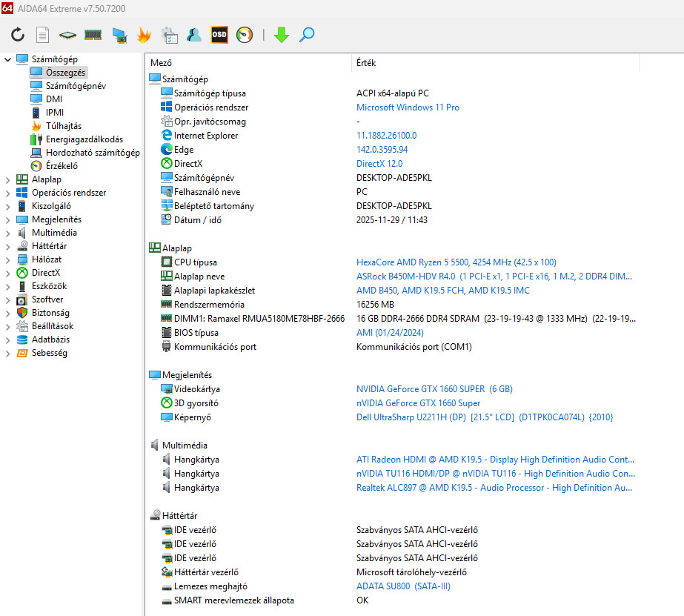Select the Beállítások icon in tree
Image resolution: width=684 pixels, height=616 pixels.
coord(21,326)
